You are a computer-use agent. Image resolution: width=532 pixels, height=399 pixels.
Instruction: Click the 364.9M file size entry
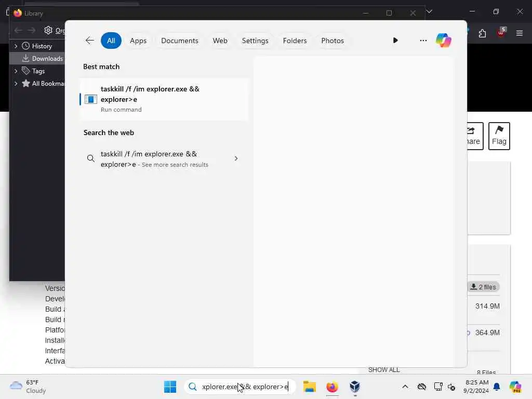pos(487,332)
